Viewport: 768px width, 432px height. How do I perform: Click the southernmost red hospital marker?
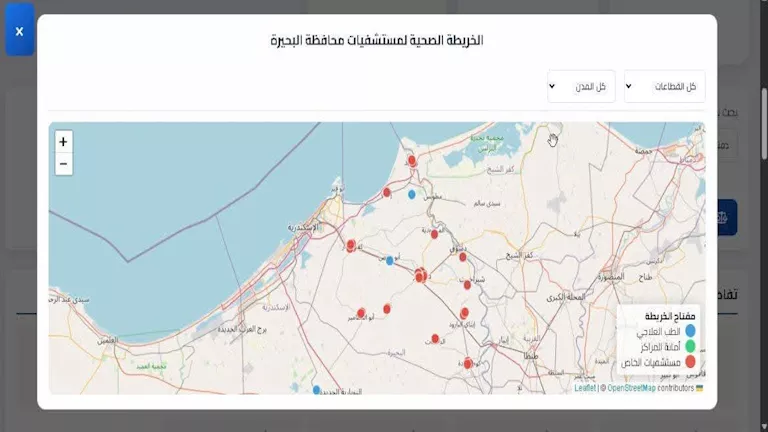pyautogui.click(x=468, y=363)
